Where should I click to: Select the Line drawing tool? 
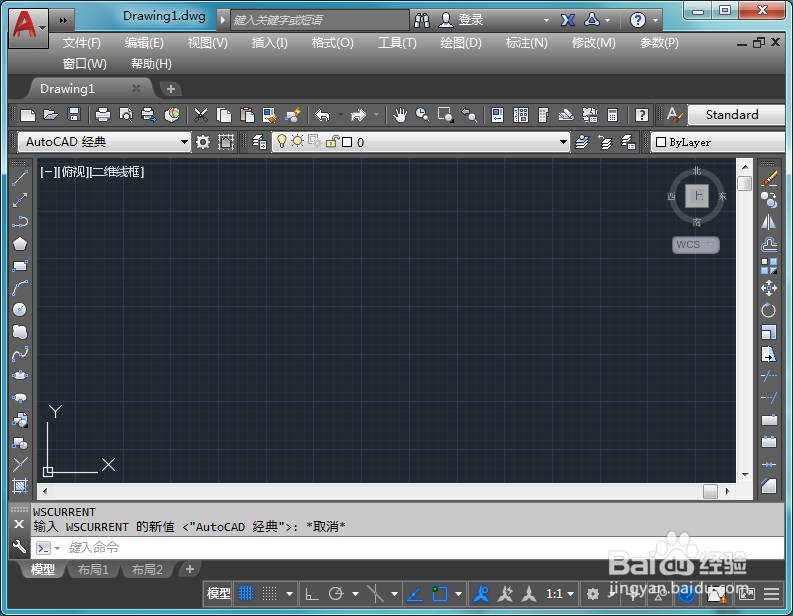(x=20, y=178)
